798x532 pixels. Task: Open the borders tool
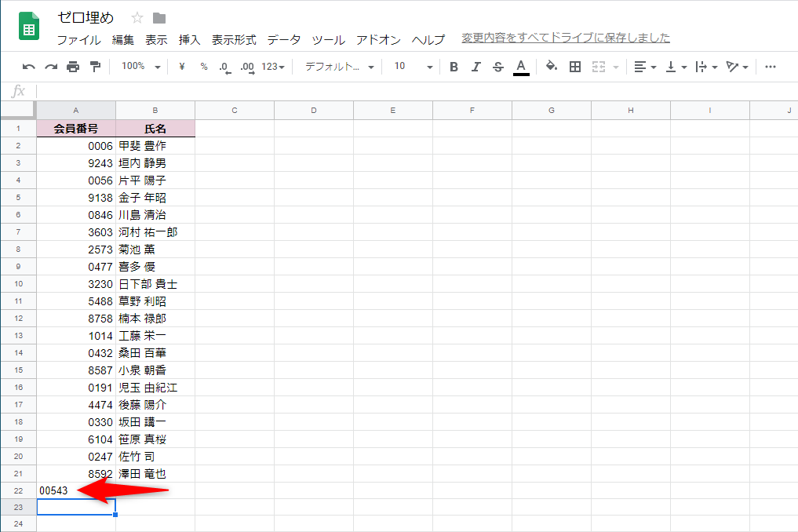tap(575, 67)
